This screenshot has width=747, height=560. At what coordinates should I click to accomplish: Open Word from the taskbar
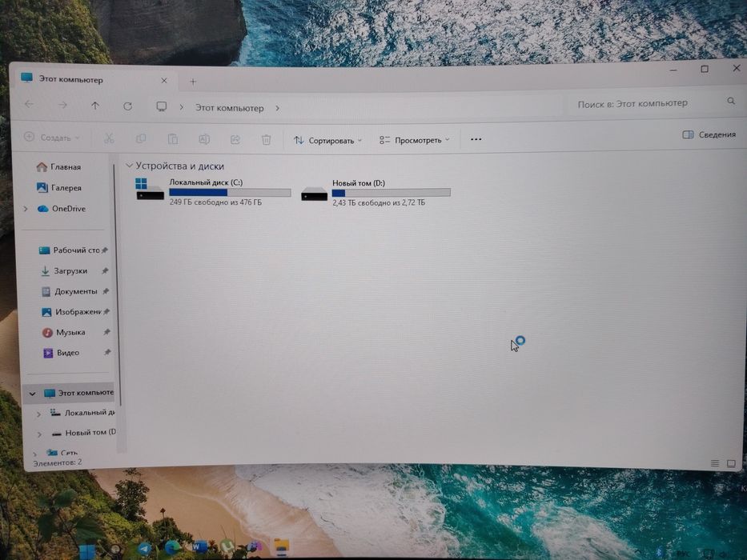[x=199, y=548]
